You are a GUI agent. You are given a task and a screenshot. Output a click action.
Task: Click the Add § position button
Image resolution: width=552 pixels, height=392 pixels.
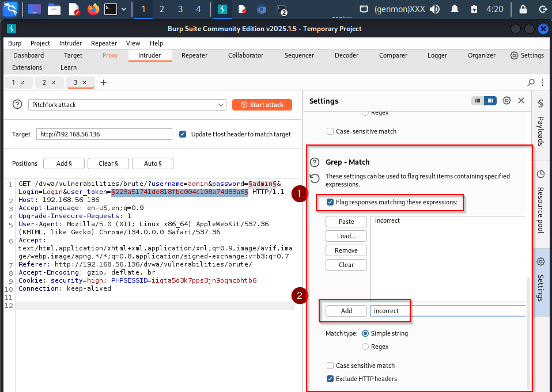point(64,163)
